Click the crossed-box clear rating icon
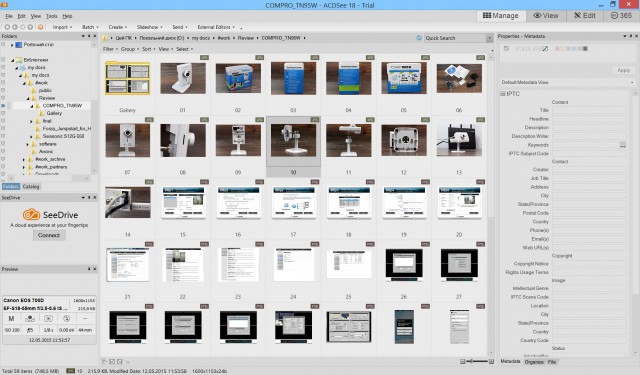 point(545,49)
